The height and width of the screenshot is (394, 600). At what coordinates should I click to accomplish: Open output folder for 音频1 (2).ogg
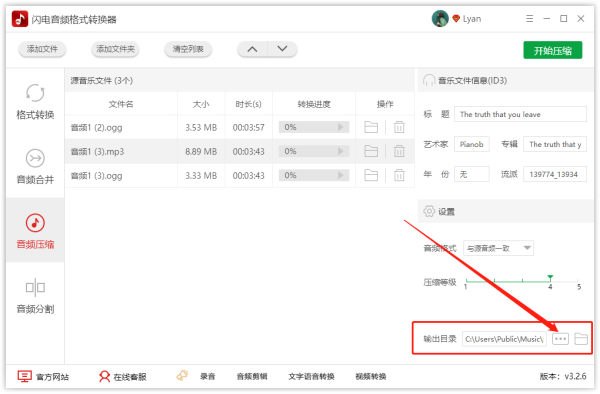coord(371,127)
